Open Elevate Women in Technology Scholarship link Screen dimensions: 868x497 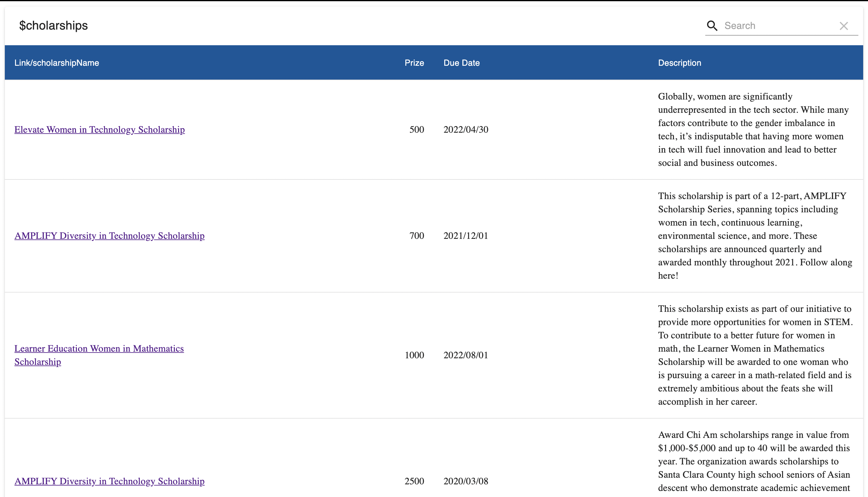click(x=99, y=130)
